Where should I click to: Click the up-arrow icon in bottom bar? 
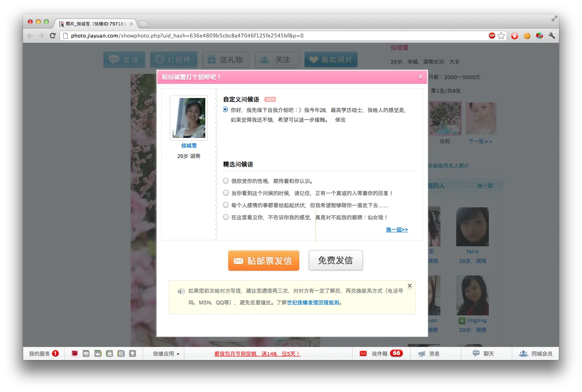[x=132, y=353]
